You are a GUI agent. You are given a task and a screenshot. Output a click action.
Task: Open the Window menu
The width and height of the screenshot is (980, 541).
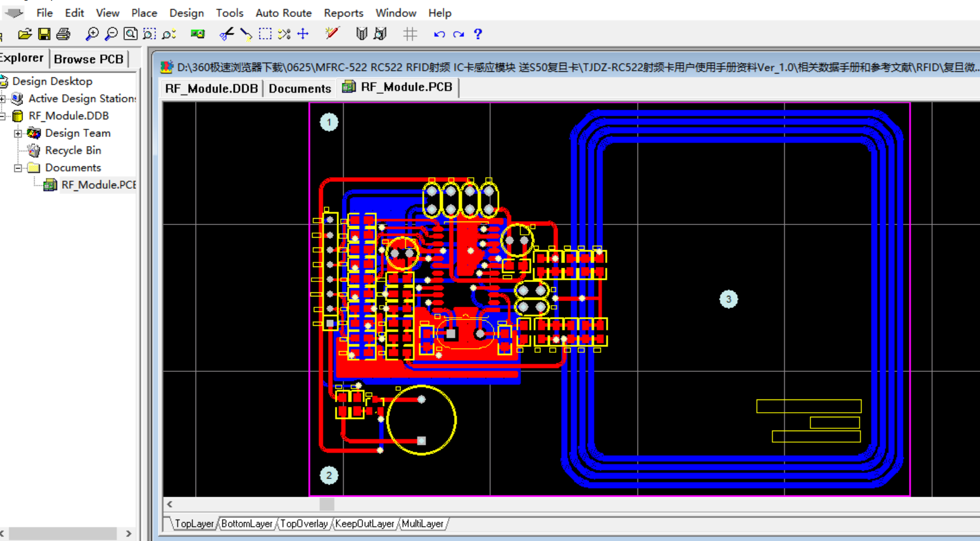tap(396, 13)
